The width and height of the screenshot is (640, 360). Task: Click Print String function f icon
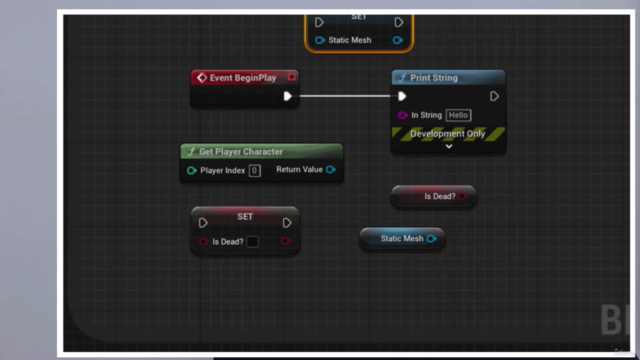click(402, 78)
